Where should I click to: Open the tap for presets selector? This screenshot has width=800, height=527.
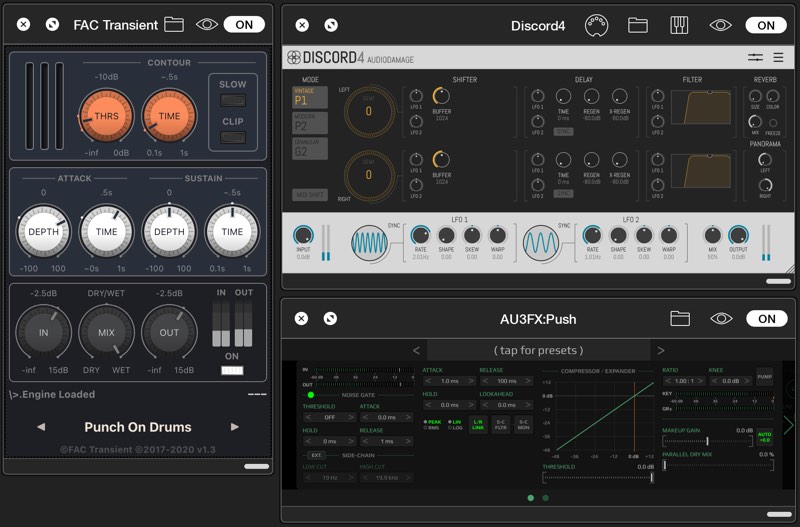click(538, 350)
